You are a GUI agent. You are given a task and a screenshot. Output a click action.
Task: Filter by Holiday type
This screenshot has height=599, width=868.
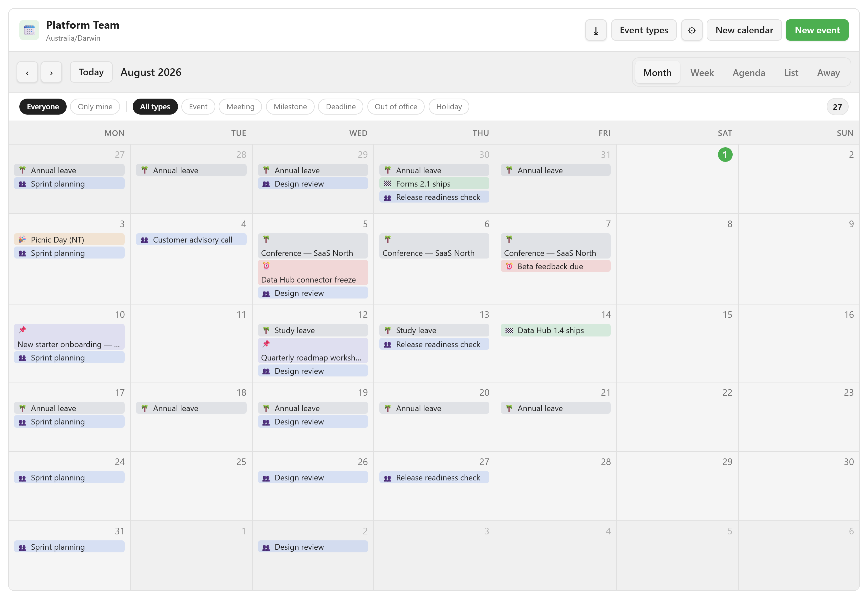[x=449, y=107]
